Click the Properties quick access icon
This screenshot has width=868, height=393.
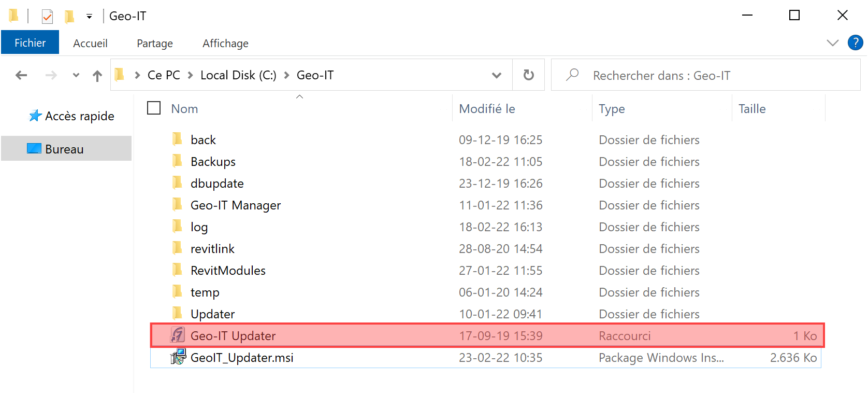(47, 17)
